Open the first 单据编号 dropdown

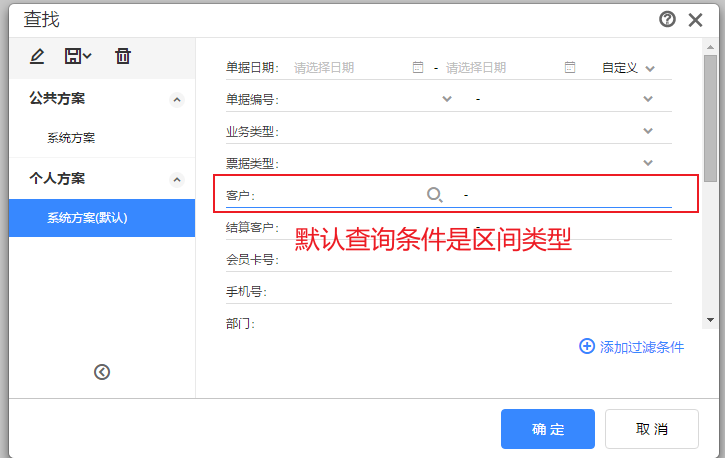tap(447, 99)
